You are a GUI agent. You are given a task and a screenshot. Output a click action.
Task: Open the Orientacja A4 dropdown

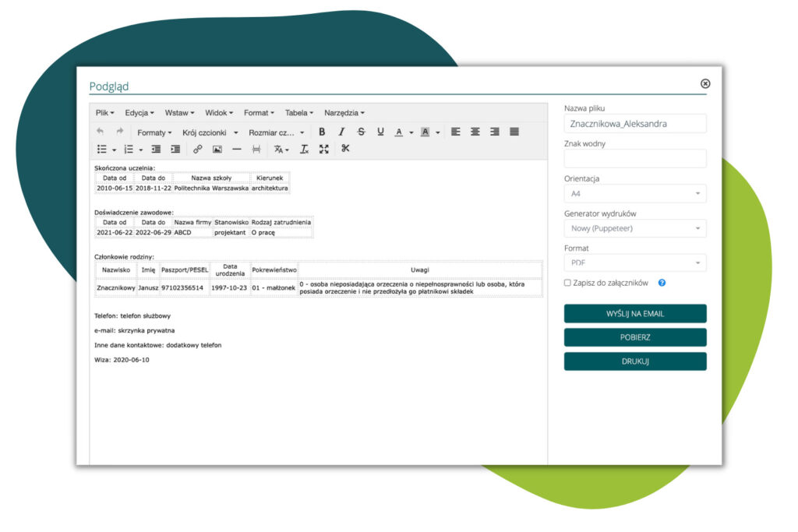pyautogui.click(x=635, y=193)
